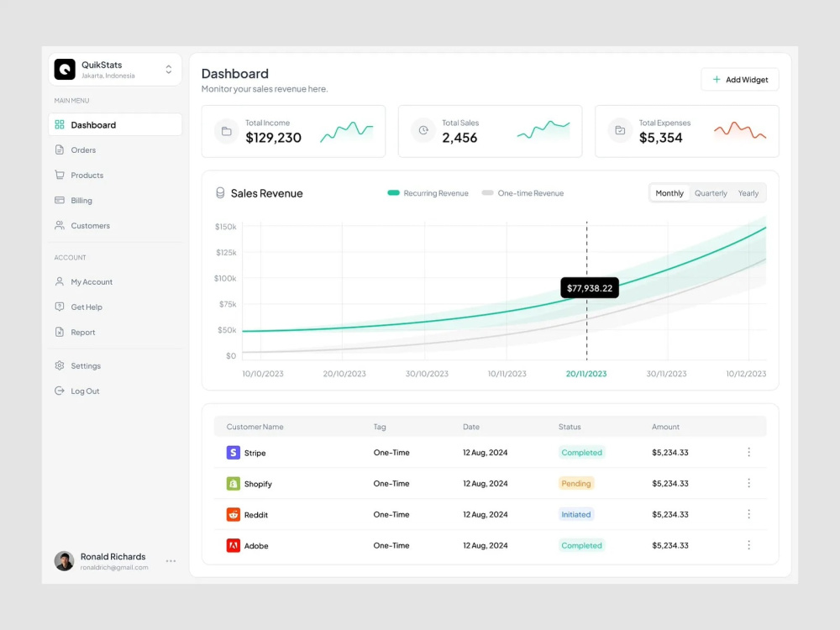Image resolution: width=840 pixels, height=630 pixels.
Task: Click the Total Sales clock icon
Action: pyautogui.click(x=423, y=130)
